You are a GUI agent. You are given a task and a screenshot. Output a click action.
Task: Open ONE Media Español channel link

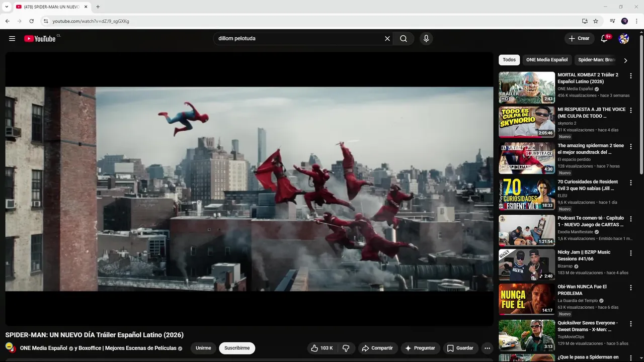coord(44,348)
